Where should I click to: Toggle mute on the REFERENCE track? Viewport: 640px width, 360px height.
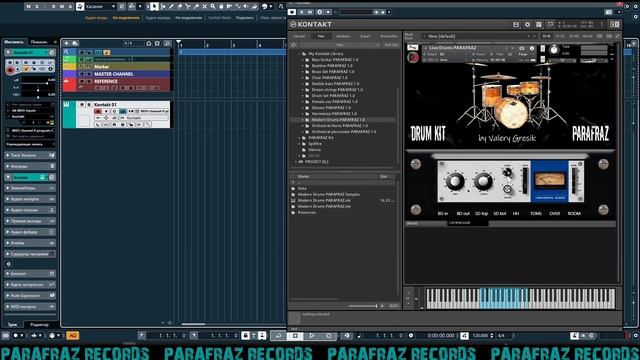coord(82,81)
